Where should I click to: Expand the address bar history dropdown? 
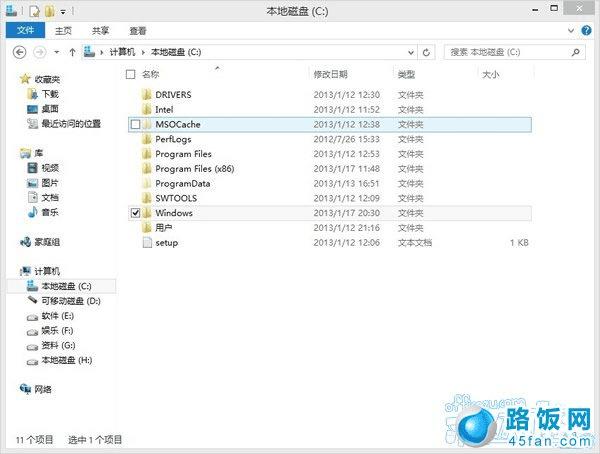click(x=411, y=52)
